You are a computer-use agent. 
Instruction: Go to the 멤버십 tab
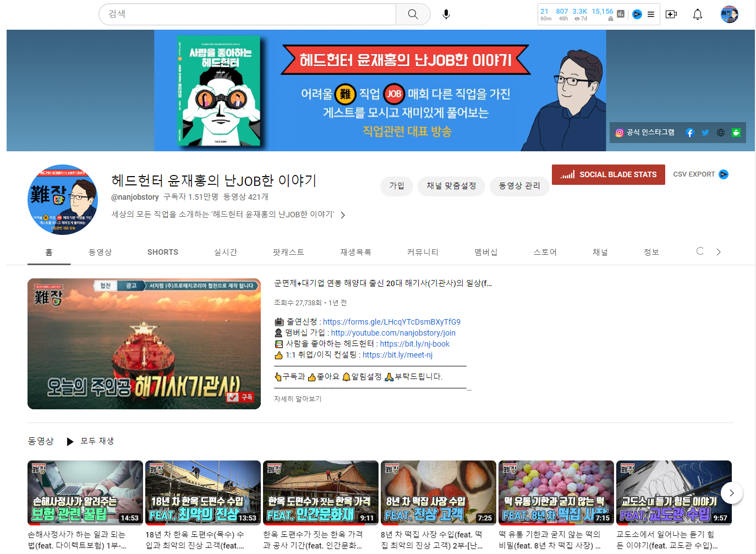(x=486, y=252)
